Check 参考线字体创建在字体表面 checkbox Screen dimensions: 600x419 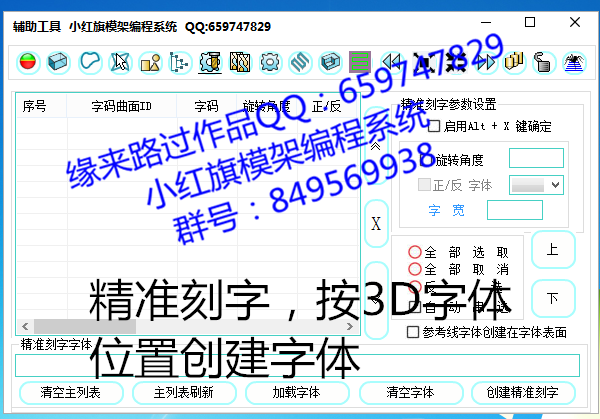[413, 332]
